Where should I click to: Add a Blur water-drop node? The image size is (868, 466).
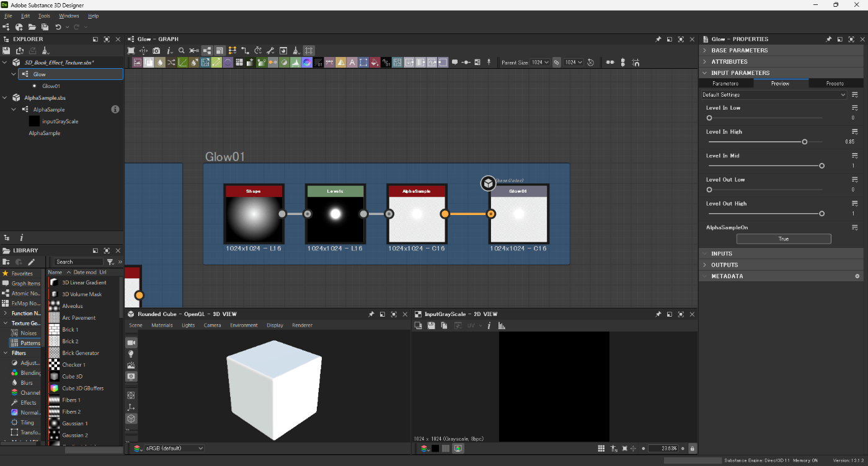point(161,63)
